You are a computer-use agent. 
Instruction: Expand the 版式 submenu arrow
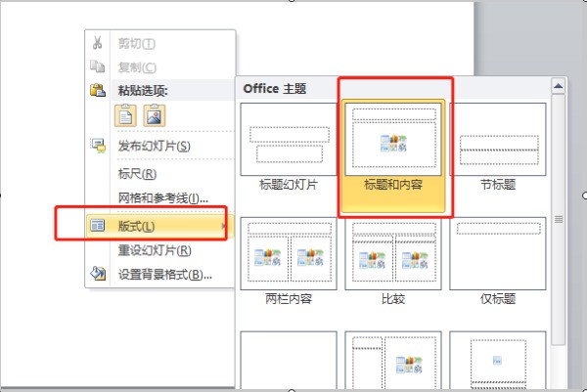(224, 226)
